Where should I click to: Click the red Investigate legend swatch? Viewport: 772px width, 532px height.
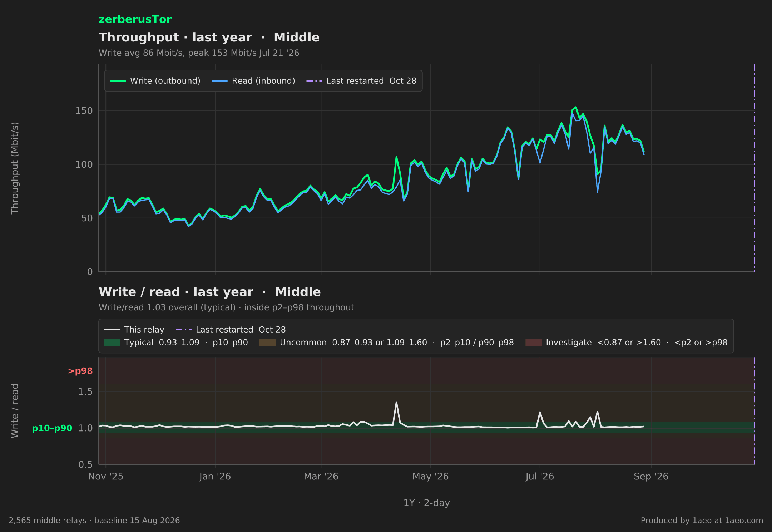pos(534,343)
